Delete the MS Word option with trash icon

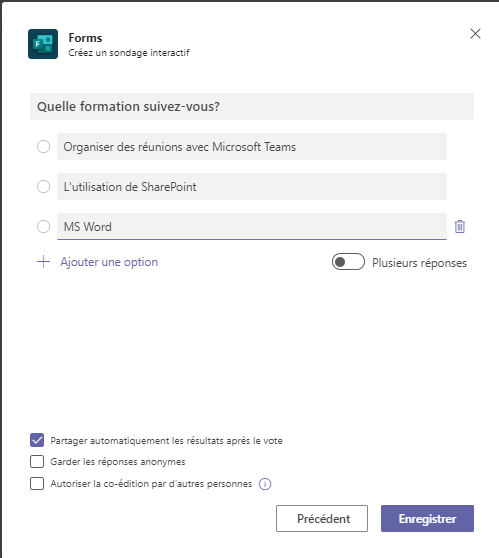[x=459, y=226]
